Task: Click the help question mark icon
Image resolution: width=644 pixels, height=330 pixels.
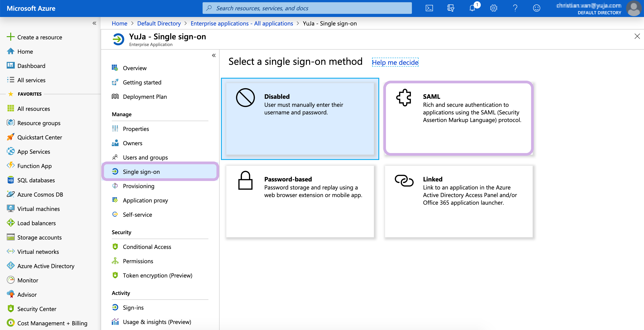Action: [515, 8]
